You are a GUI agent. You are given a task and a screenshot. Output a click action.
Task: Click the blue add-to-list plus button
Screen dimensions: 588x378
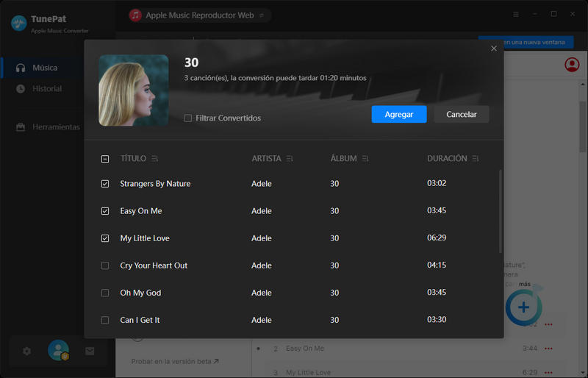click(523, 306)
